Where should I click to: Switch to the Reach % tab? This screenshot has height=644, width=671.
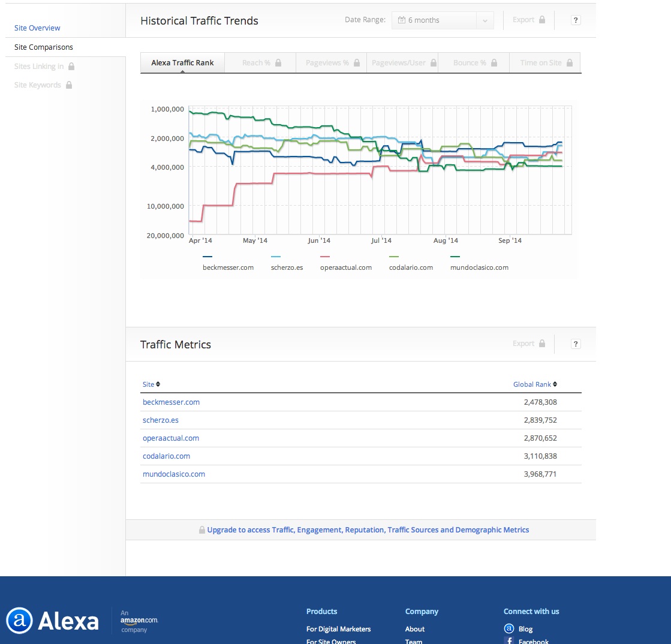click(261, 62)
